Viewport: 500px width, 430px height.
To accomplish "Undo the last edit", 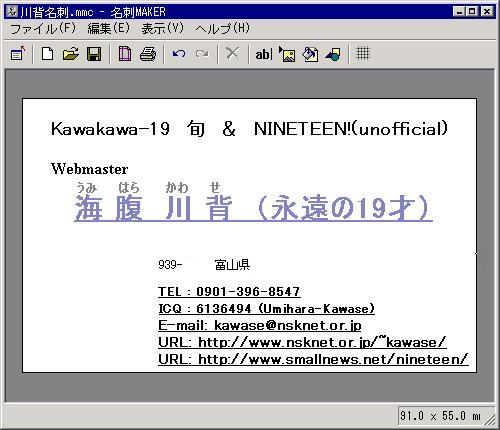I will 179,53.
